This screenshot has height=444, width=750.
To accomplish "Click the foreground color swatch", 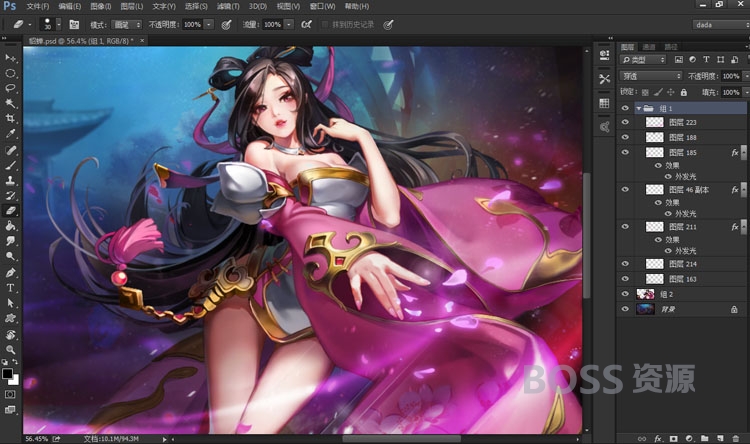I will (x=7, y=374).
